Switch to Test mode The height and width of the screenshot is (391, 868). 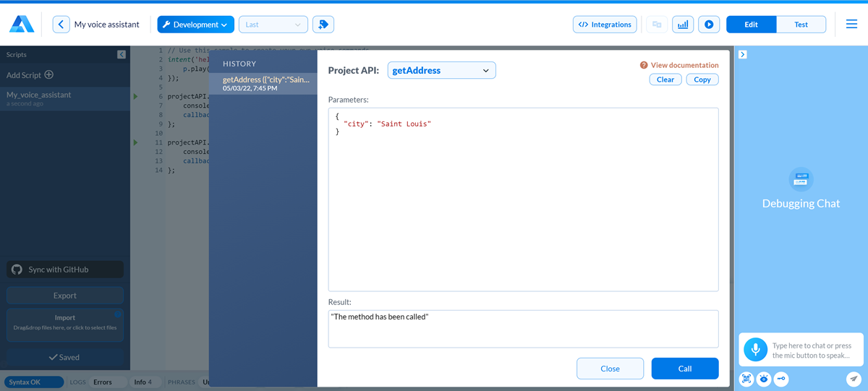click(801, 25)
